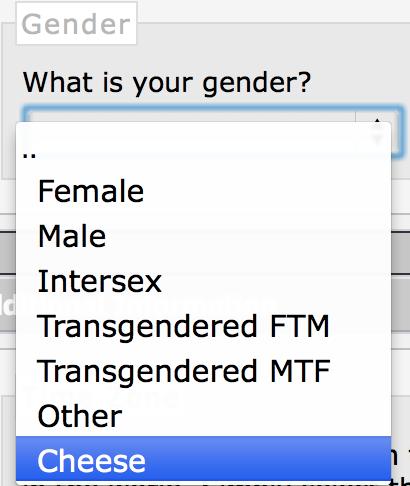Pick the Intersex option
Screen dimensions: 410x486
click(x=203, y=281)
